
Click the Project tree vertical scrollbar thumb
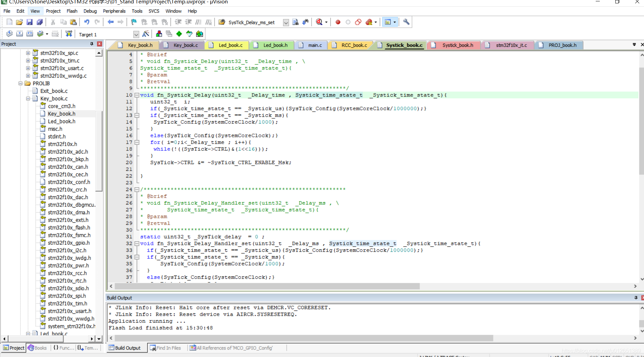(99, 151)
